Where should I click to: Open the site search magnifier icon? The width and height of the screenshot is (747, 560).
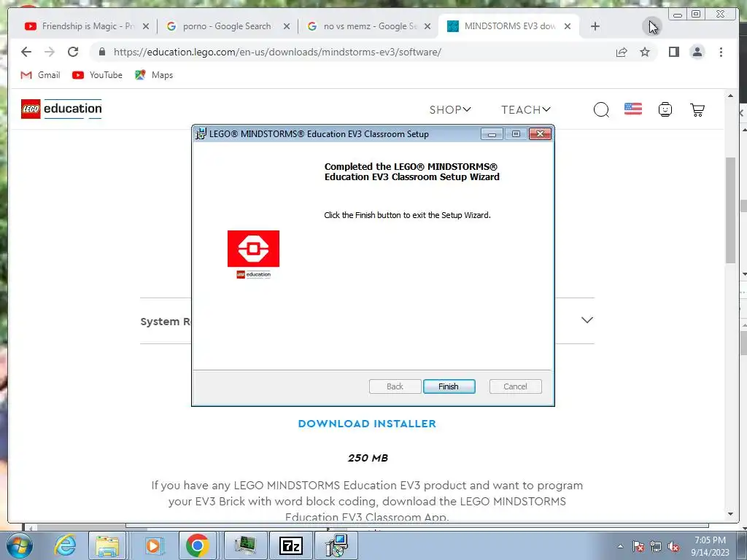[x=601, y=110]
